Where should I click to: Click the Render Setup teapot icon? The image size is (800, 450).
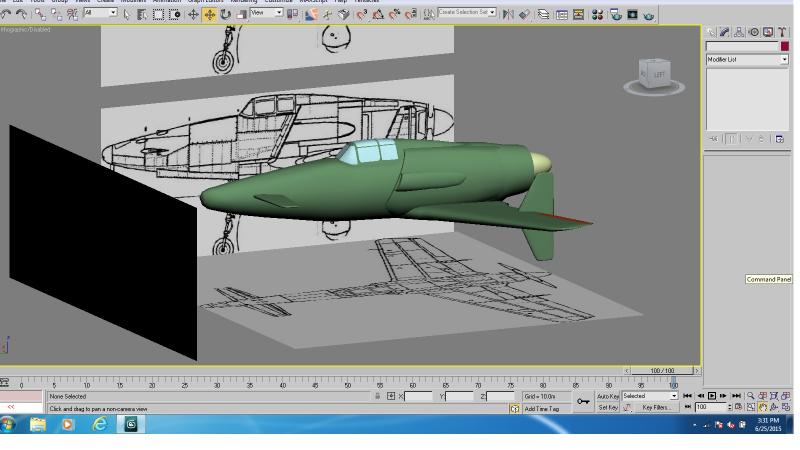pyautogui.click(x=616, y=15)
